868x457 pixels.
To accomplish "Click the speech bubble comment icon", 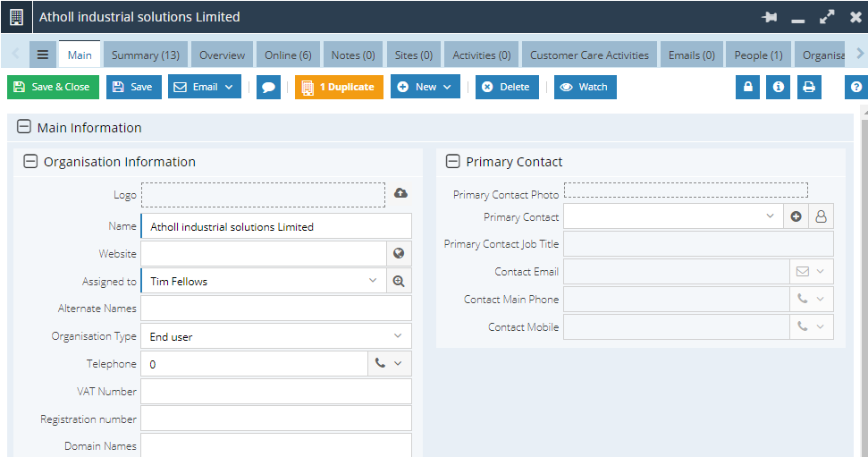I will (x=268, y=88).
